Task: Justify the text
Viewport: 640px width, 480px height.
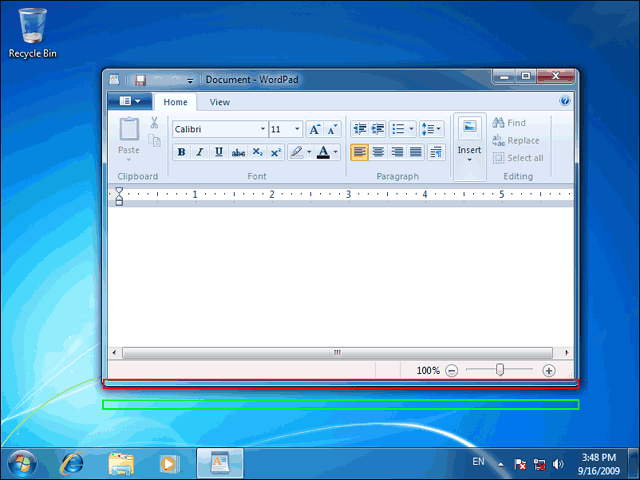Action: [x=416, y=152]
